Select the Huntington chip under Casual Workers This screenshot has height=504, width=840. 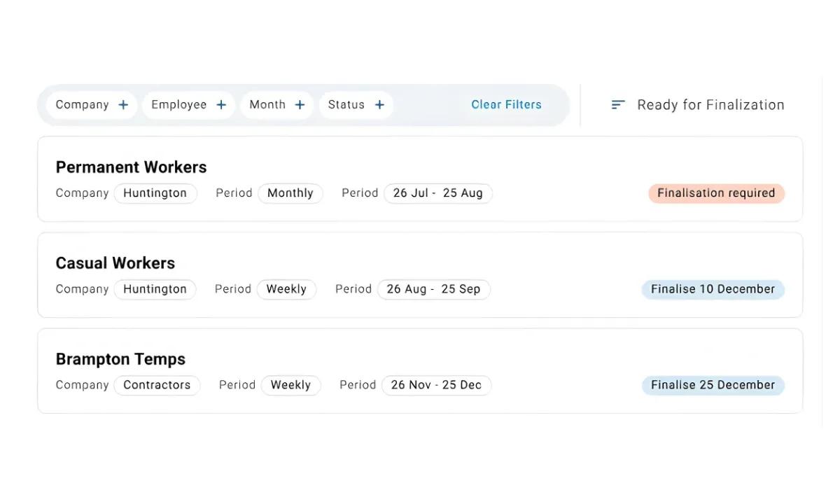(x=155, y=289)
